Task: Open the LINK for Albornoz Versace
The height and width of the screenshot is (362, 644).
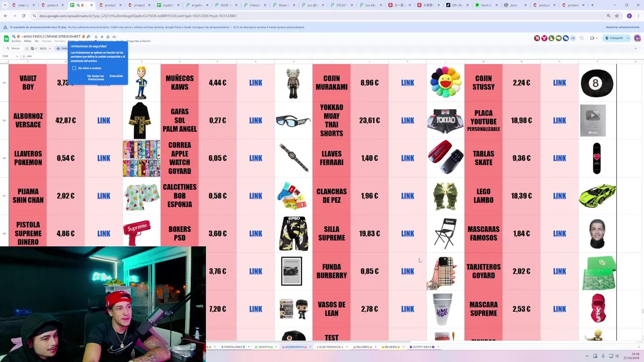Action: (104, 121)
